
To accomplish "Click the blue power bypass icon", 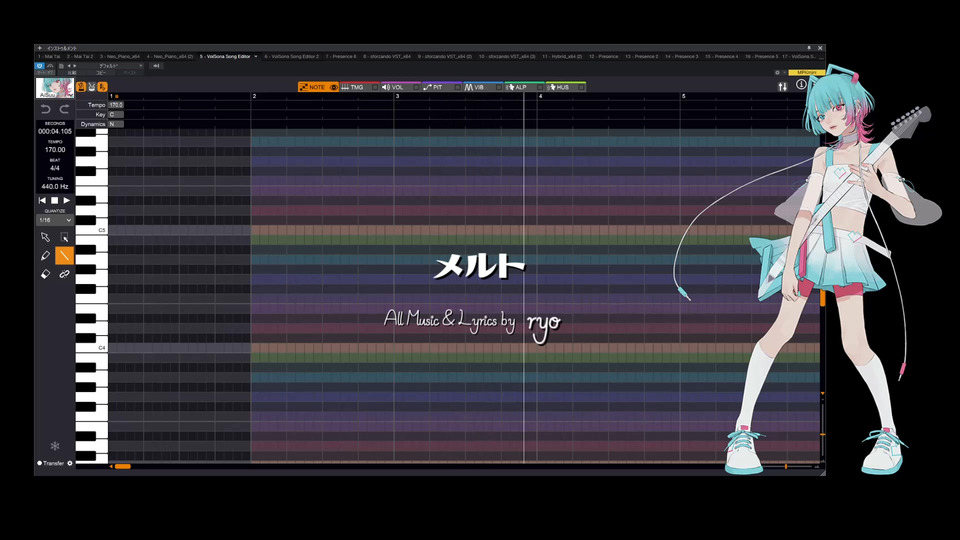I will point(40,66).
